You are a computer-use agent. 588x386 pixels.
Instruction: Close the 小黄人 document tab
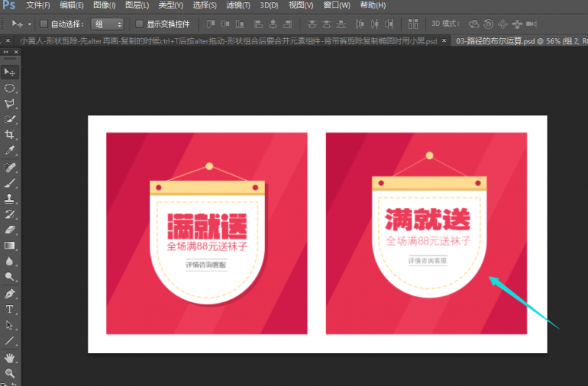click(x=7, y=40)
